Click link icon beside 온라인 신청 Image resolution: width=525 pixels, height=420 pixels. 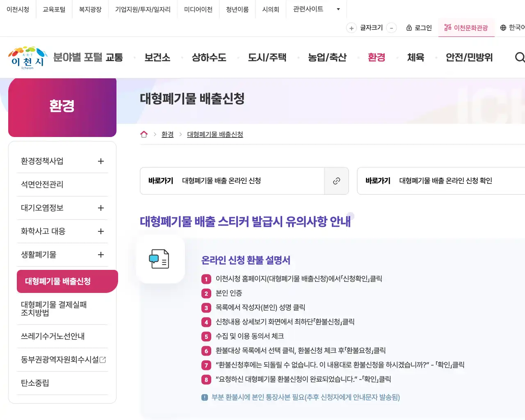[336, 181]
